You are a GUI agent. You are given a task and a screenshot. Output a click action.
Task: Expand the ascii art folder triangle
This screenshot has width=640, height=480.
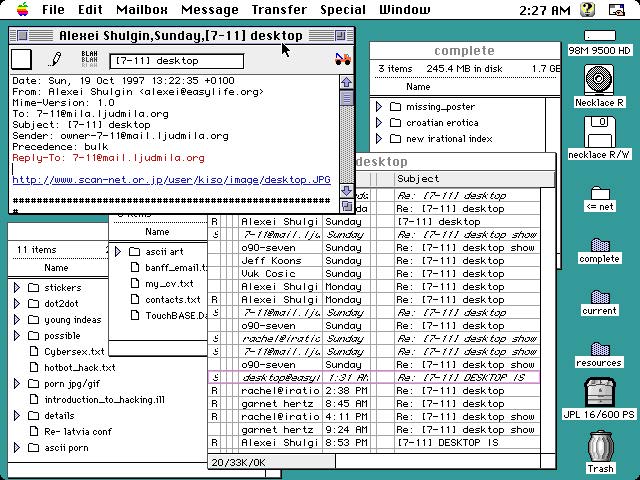tap(119, 252)
